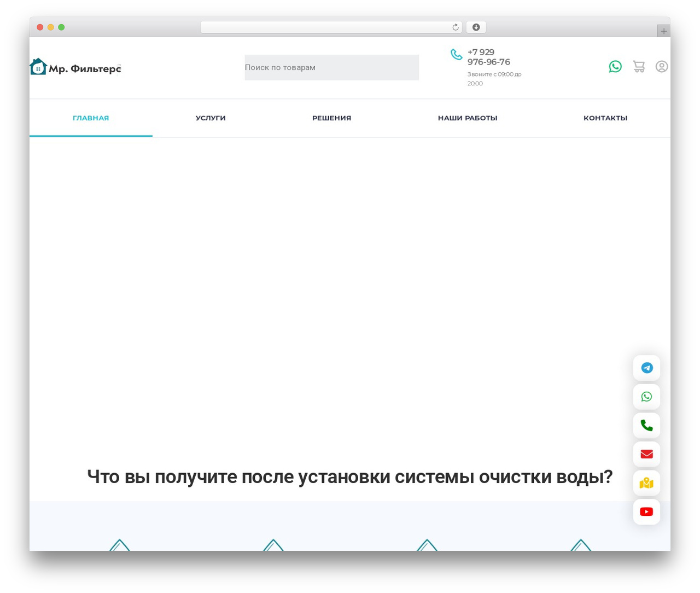The image size is (700, 593).
Task: Click the green phone call floating button
Action: click(x=647, y=426)
